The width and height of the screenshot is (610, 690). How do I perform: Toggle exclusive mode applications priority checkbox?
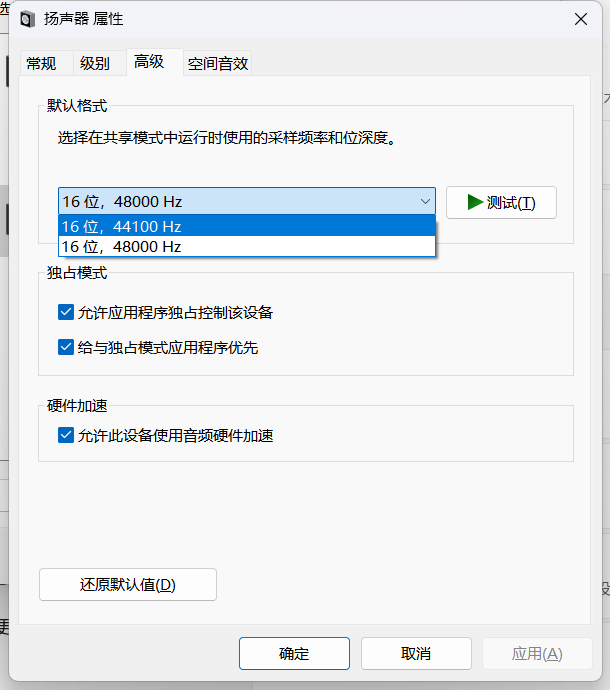[x=66, y=348]
